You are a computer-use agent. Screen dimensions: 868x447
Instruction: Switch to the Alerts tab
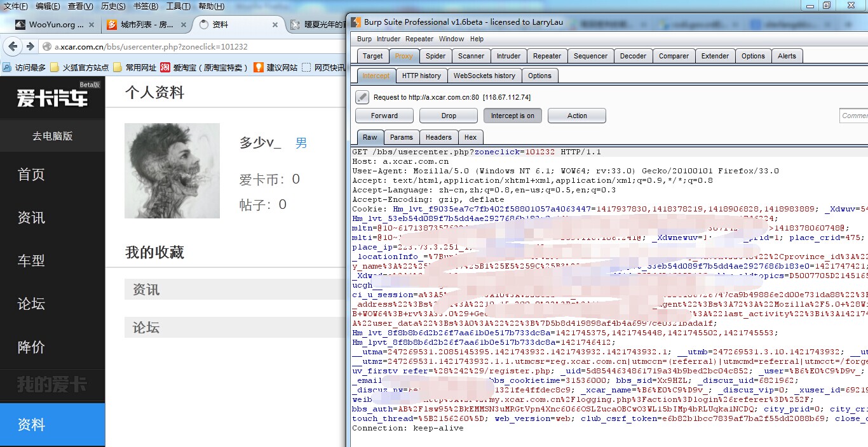coord(787,56)
